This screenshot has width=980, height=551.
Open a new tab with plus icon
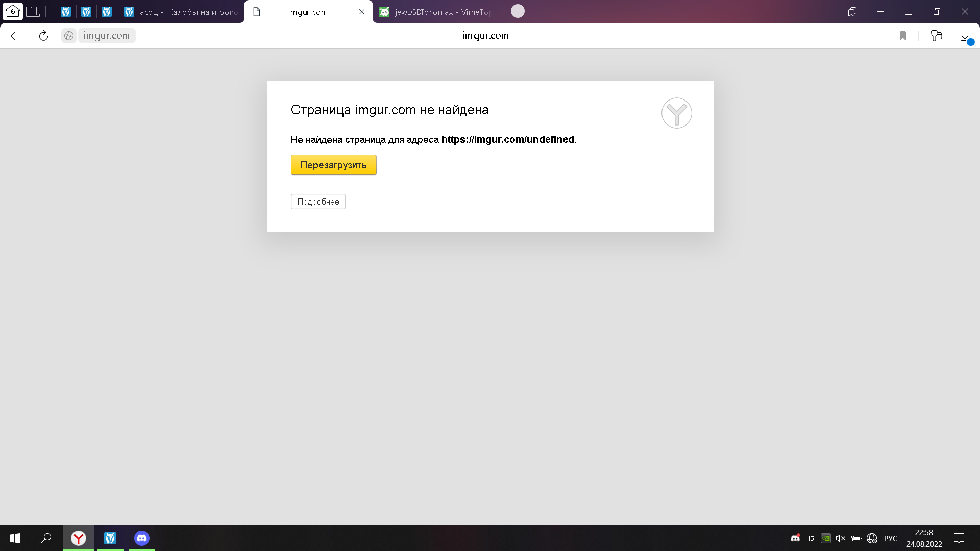tap(518, 11)
